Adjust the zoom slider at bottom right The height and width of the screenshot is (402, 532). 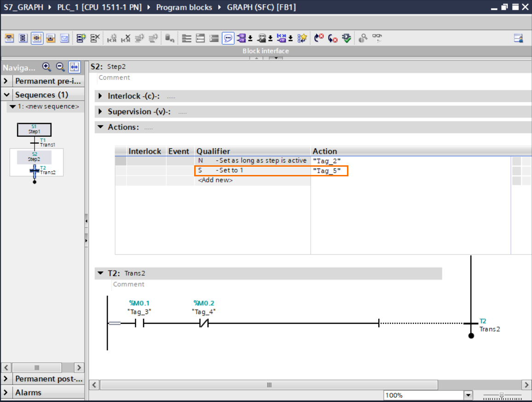[502, 395]
